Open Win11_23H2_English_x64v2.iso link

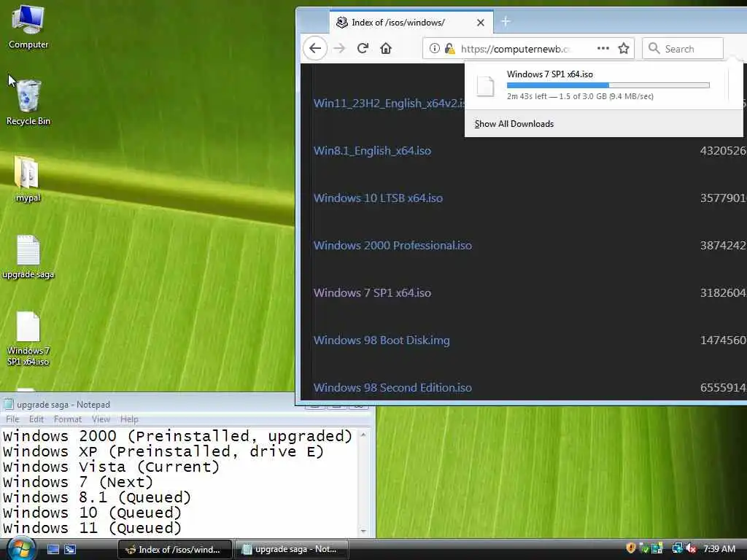389,104
